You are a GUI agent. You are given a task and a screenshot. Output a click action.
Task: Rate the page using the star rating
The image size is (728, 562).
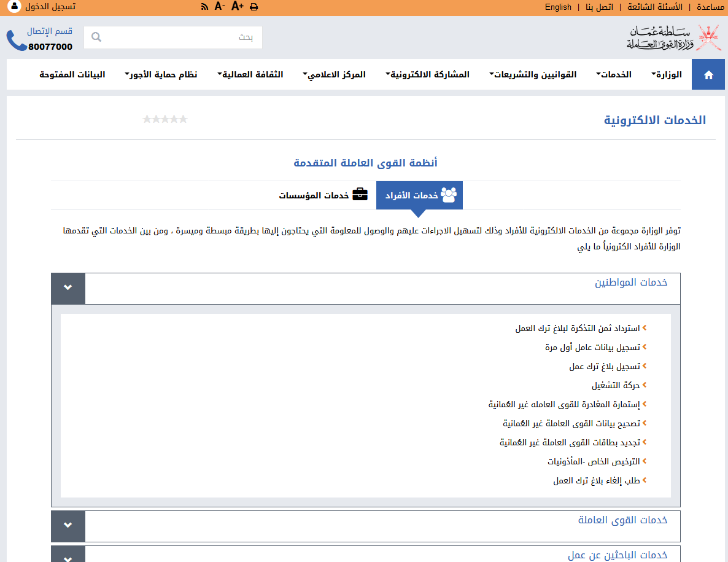[165, 119]
